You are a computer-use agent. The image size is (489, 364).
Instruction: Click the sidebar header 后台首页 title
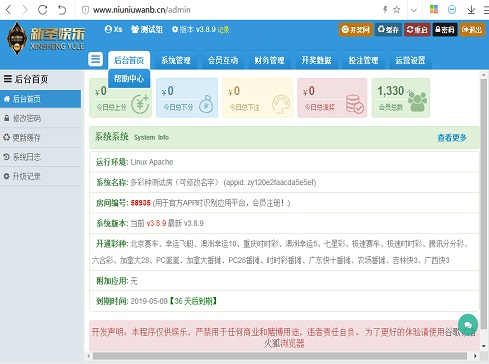(x=26, y=79)
